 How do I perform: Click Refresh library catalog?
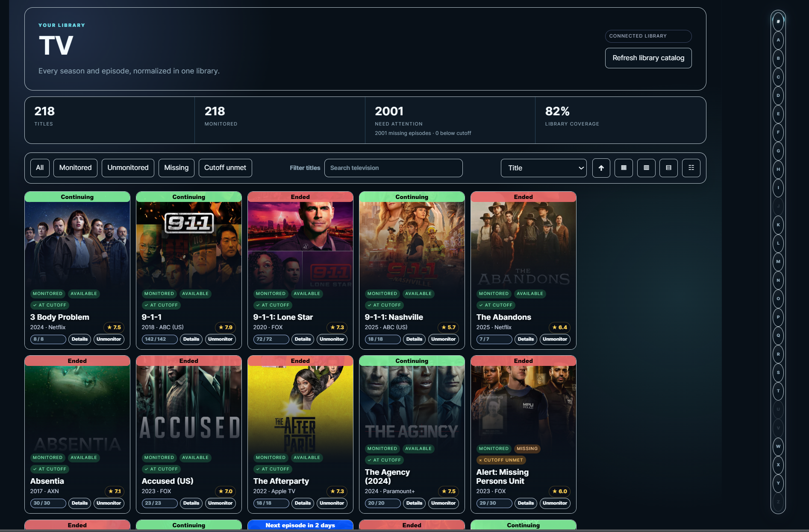648,58
